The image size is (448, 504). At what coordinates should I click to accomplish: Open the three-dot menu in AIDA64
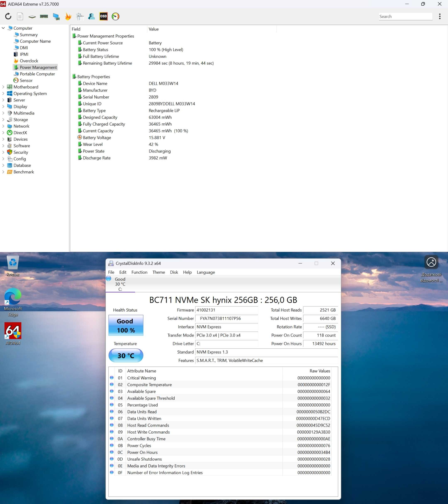tap(440, 16)
